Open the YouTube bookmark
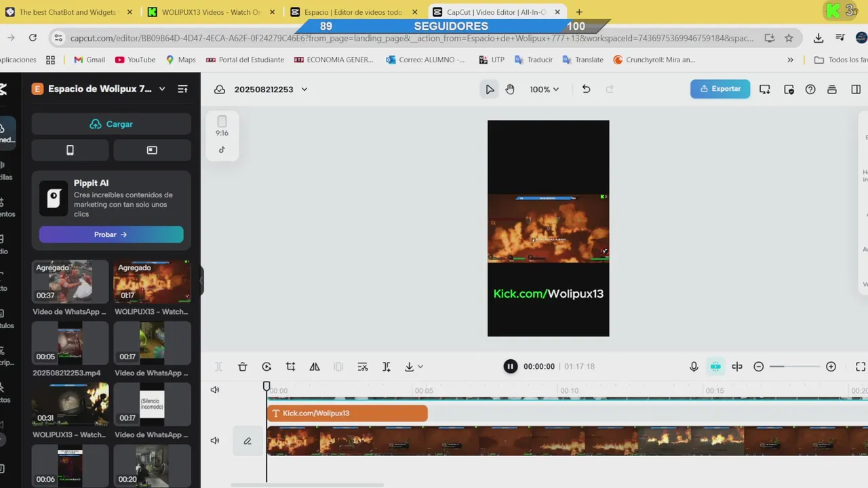 click(135, 60)
